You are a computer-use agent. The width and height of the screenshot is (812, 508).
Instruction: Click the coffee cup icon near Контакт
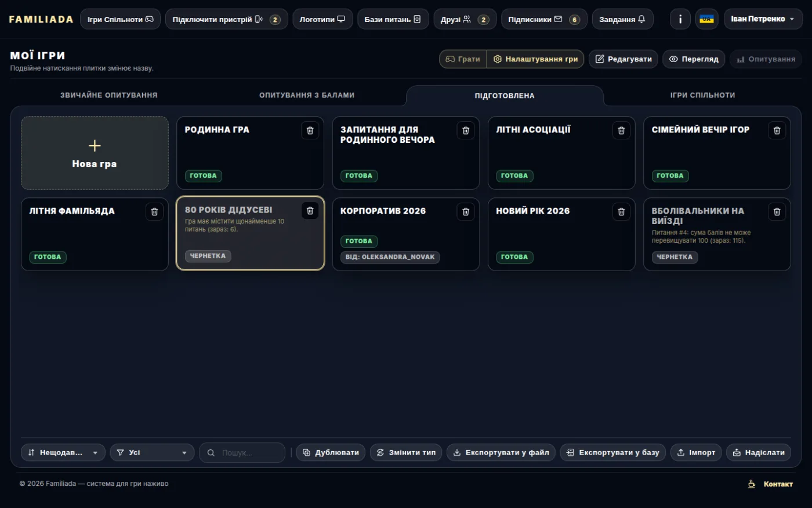752,484
